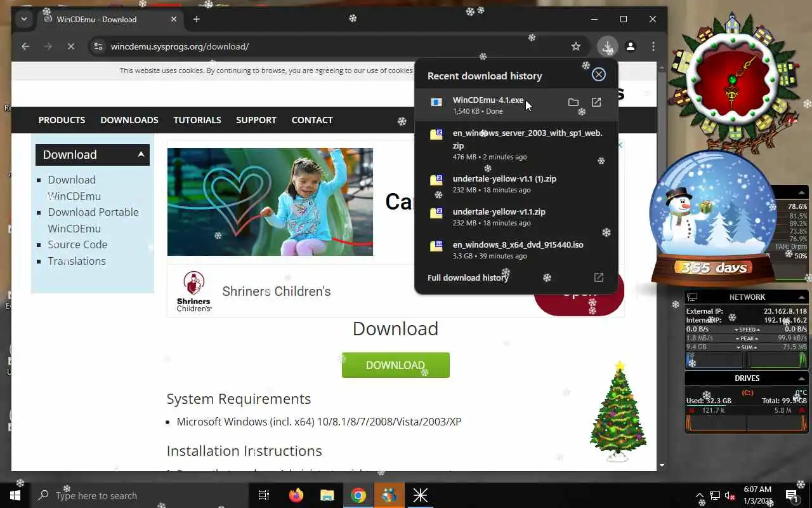Open Source Code sidebar link
This screenshot has width=812, height=508.
(77, 244)
